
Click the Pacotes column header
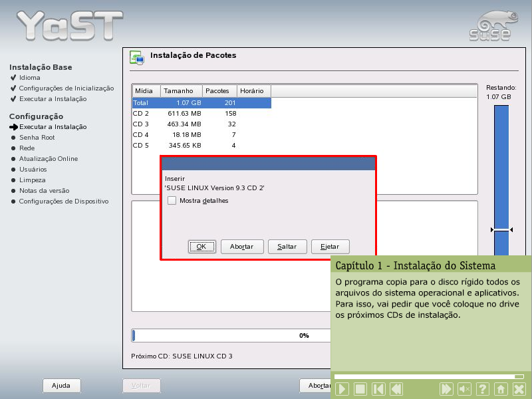pos(217,91)
